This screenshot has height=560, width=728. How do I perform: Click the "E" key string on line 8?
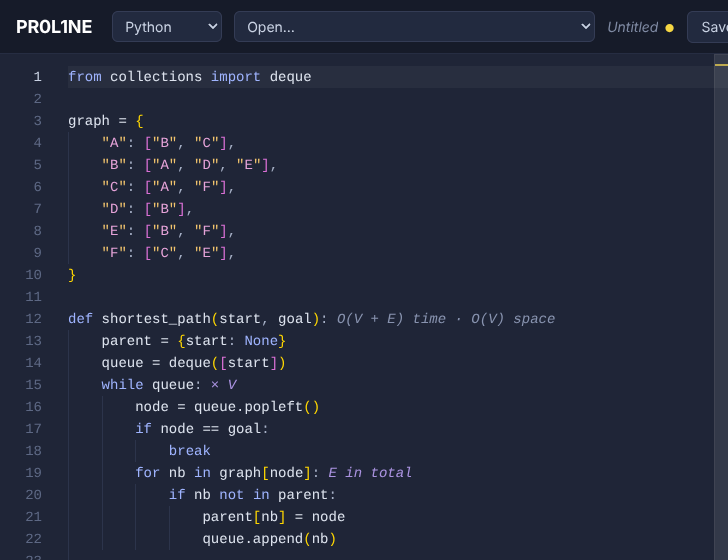click(x=114, y=231)
